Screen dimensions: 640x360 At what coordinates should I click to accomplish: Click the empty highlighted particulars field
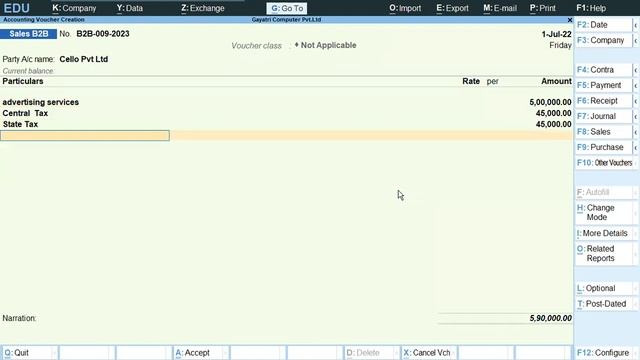(85, 136)
